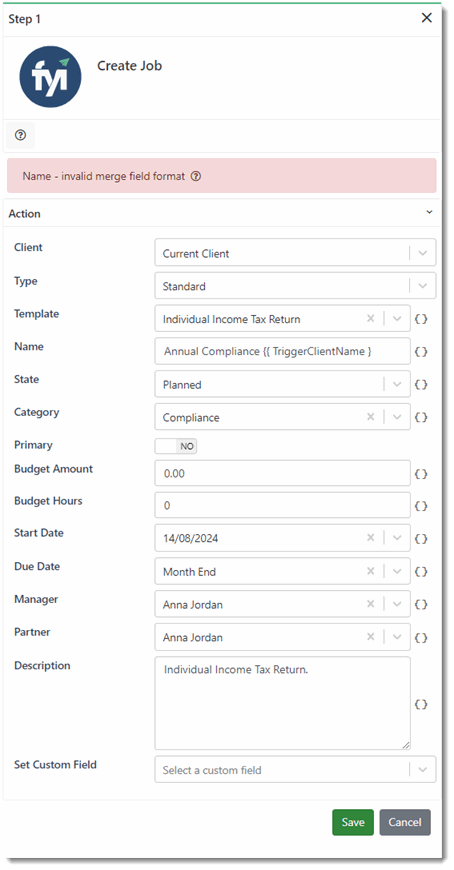Open merge field icon next to Budget Amount

pyautogui.click(x=421, y=474)
